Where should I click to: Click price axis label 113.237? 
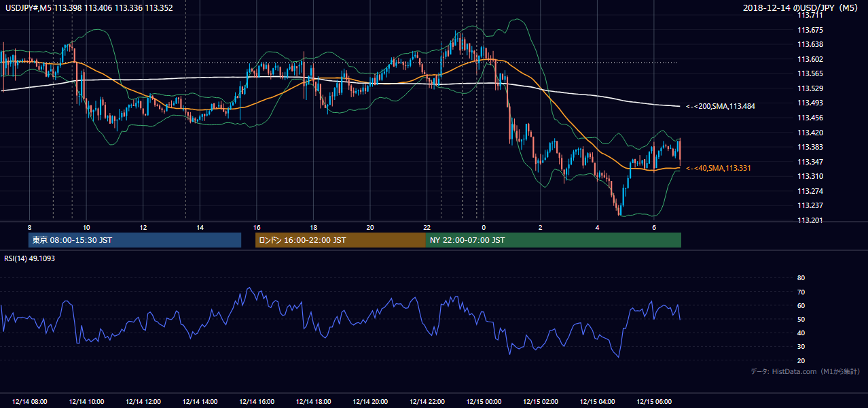[x=810, y=205]
